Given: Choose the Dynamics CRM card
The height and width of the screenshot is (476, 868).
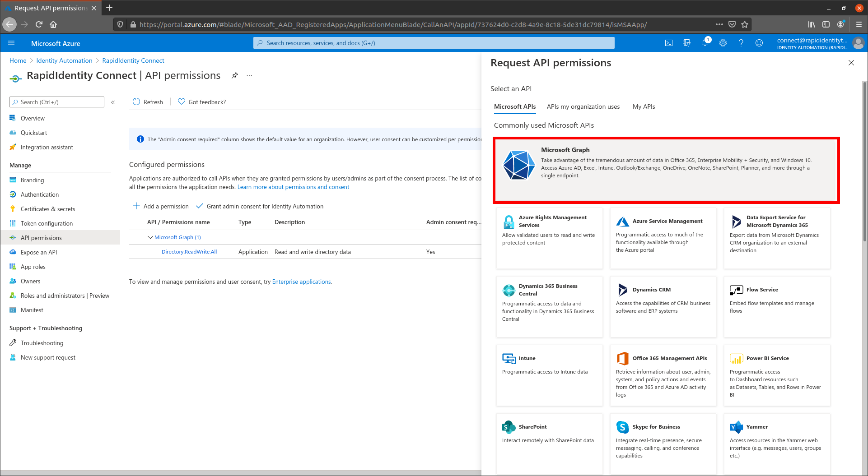Looking at the screenshot, I should pos(663,306).
